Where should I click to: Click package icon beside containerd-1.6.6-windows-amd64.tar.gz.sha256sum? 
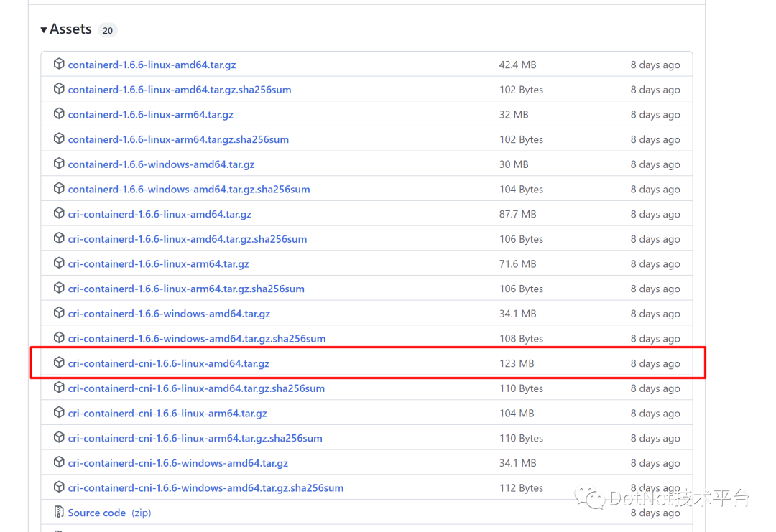(59, 188)
